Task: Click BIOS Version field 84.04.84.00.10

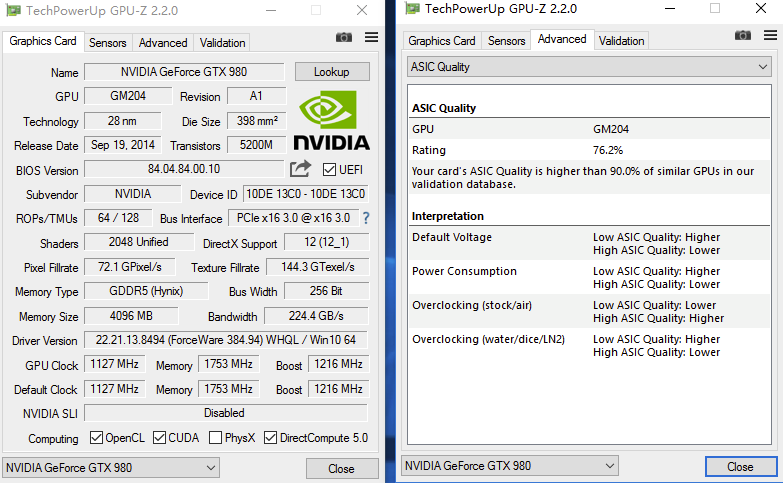Action: [184, 169]
